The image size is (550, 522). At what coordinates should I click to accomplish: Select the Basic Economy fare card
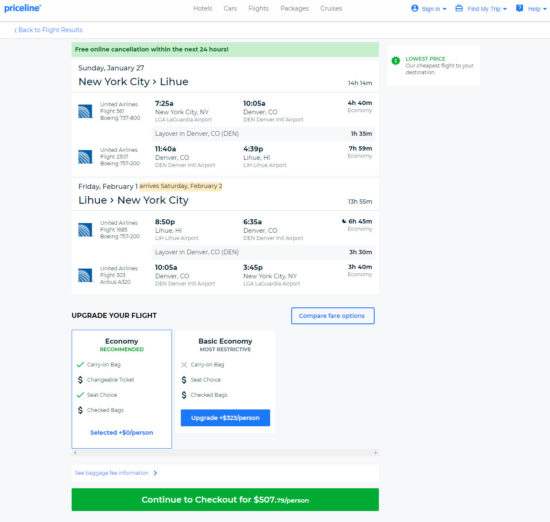(x=225, y=381)
